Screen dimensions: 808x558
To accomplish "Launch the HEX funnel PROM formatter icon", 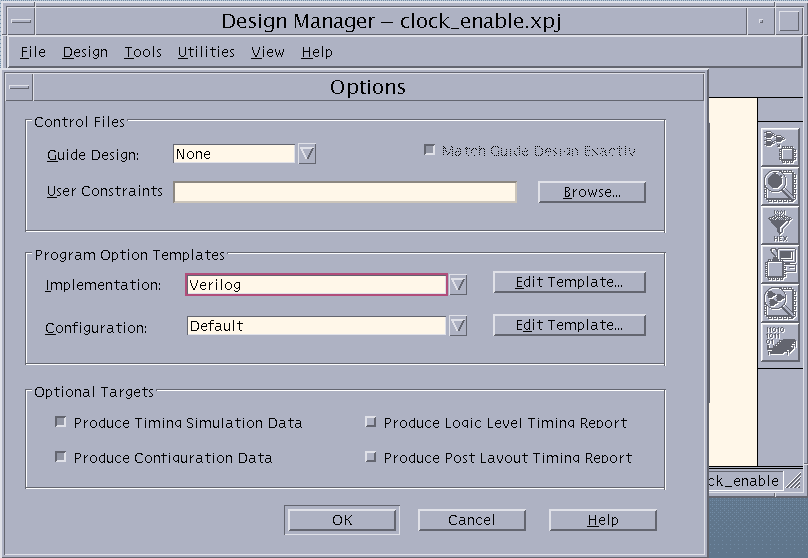I will click(x=779, y=225).
